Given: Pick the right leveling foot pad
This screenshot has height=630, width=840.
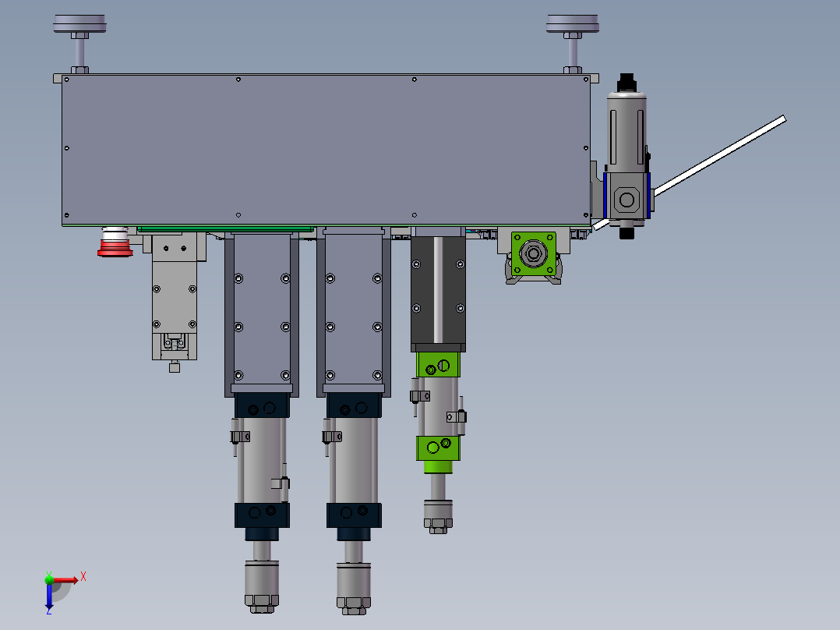Looking at the screenshot, I should (573, 24).
